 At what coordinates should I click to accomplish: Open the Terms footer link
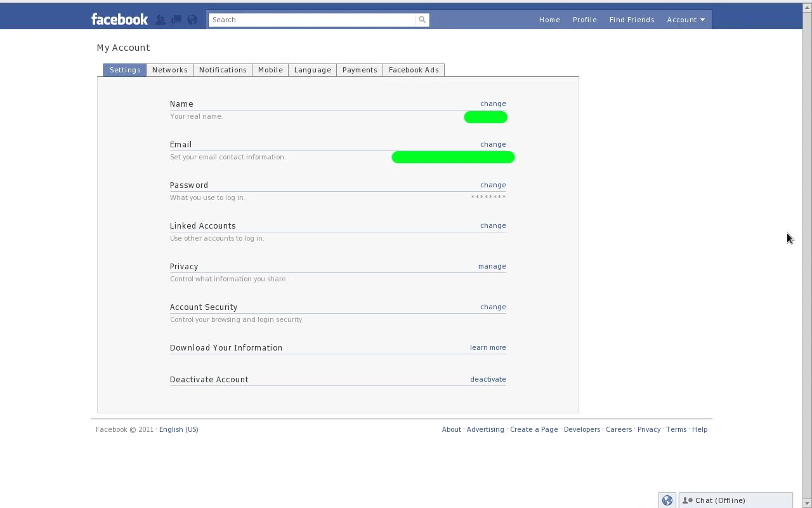(676, 429)
